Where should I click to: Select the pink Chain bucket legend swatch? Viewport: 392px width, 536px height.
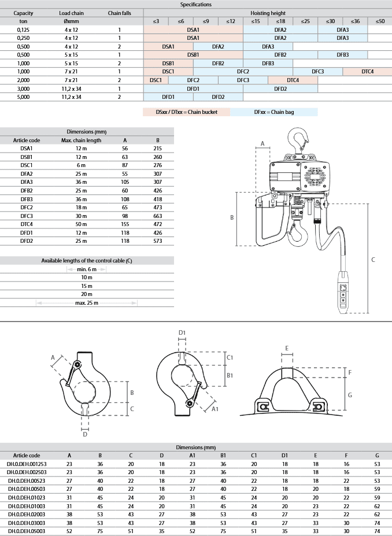[x=186, y=112]
